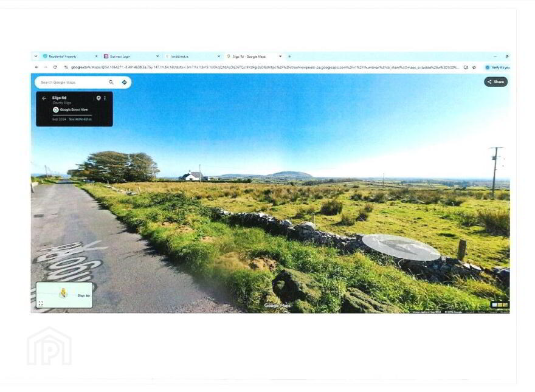
Task: Open the tab search dropdown chevron
Action: pyautogui.click(x=36, y=57)
